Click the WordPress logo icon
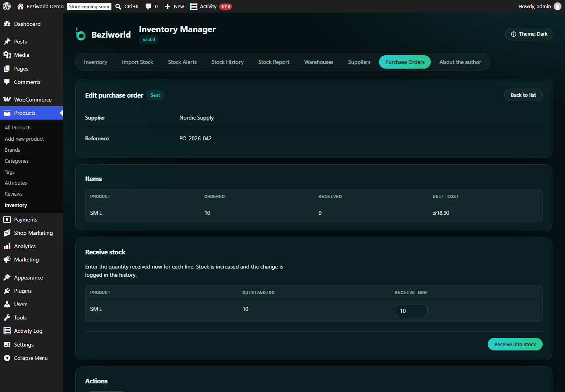The height and width of the screenshot is (392, 565). tap(7, 6)
